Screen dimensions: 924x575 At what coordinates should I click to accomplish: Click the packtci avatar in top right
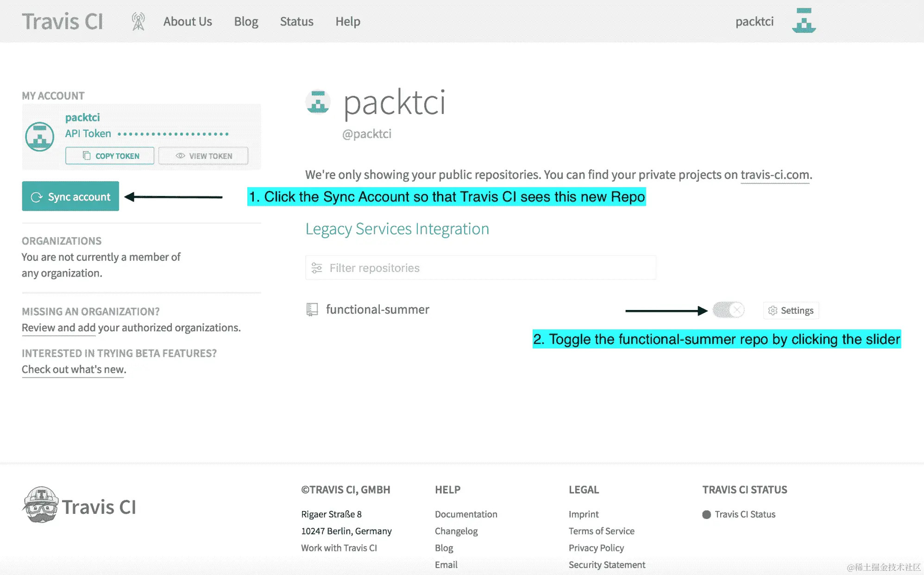tap(804, 21)
